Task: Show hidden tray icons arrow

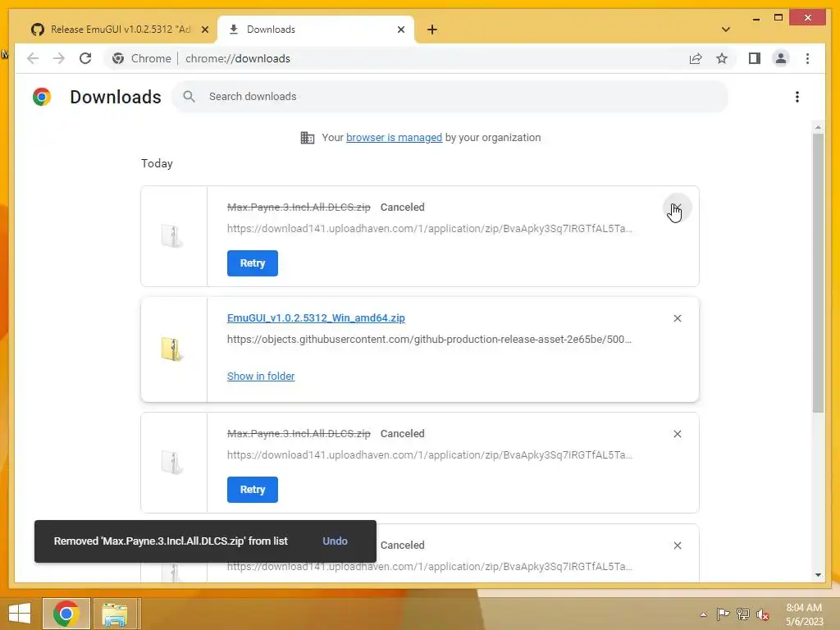Action: [703, 614]
